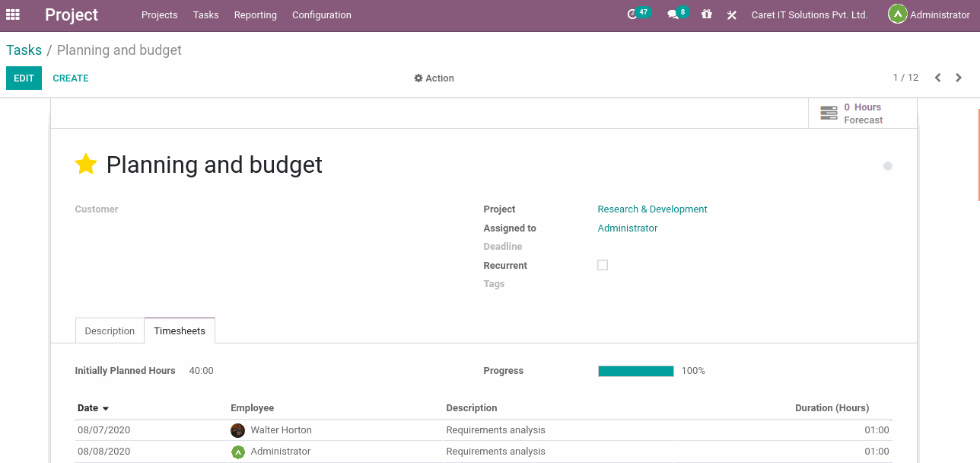This screenshot has height=463, width=980.
Task: Open the Action dropdown menu
Action: point(434,78)
